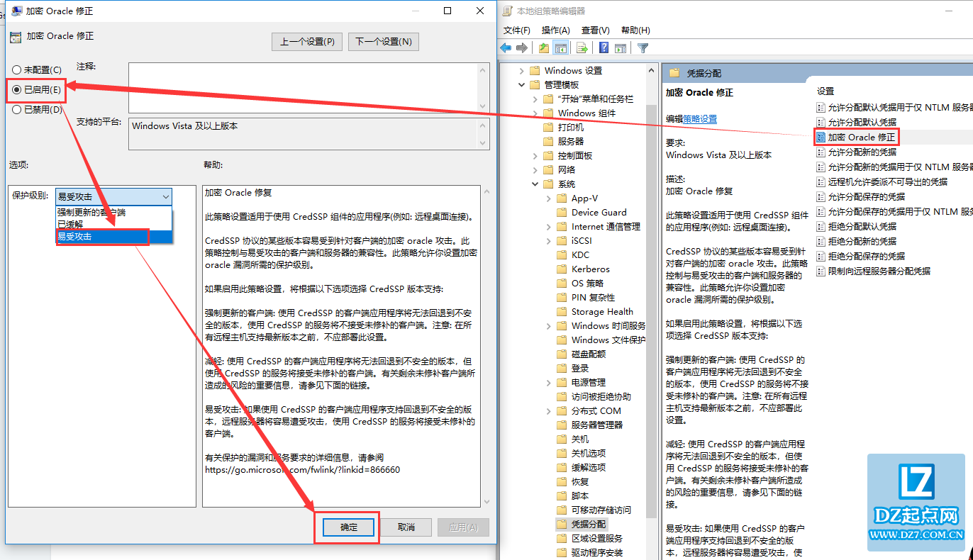Image resolution: width=973 pixels, height=560 pixels.
Task: Go back in Group Policy Editor toolbar
Action: [x=506, y=48]
